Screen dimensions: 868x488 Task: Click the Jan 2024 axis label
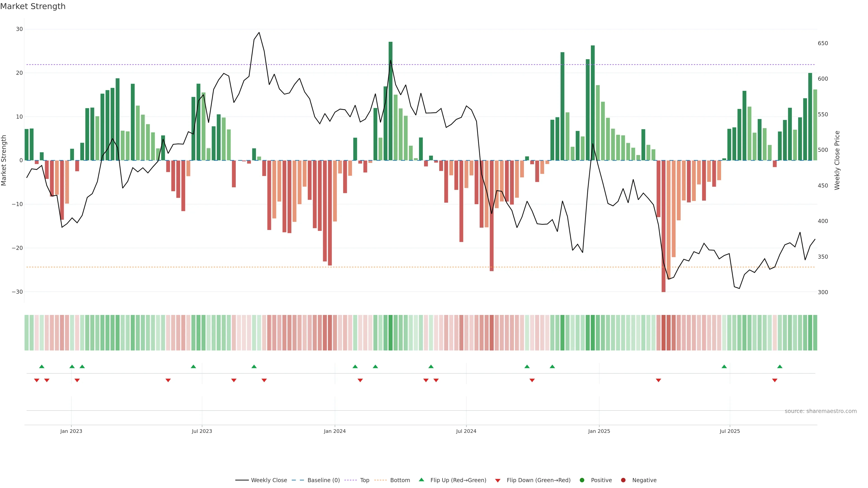[x=335, y=431]
